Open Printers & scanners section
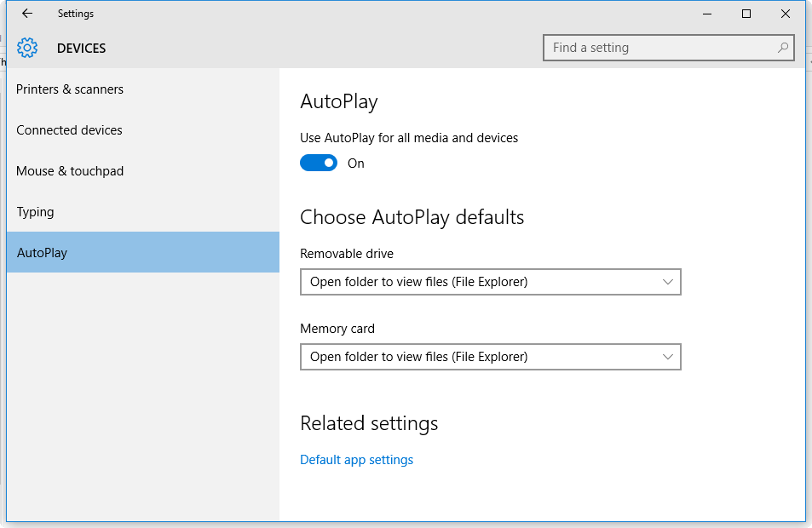812x528 pixels. [70, 89]
